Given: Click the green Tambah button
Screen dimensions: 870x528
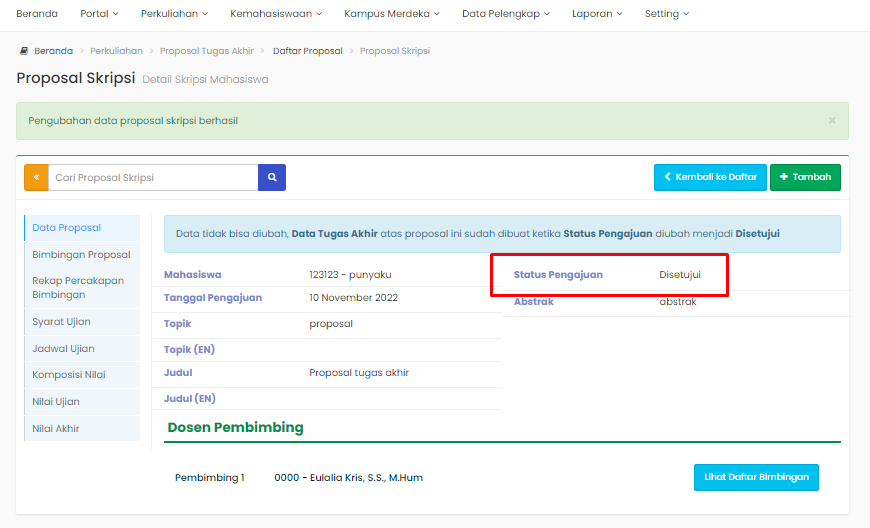Looking at the screenshot, I should coord(805,177).
